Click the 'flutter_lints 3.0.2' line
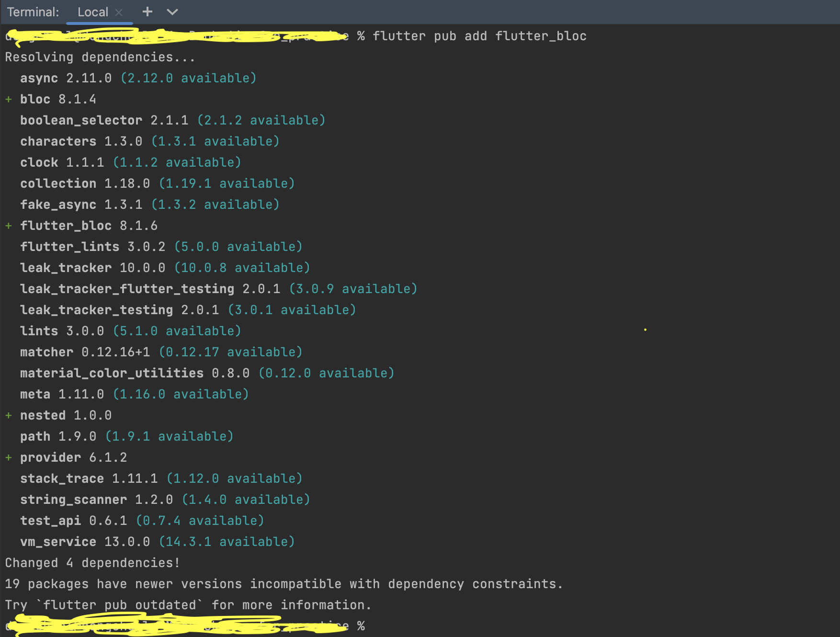Image resolution: width=840 pixels, height=637 pixels. (161, 247)
